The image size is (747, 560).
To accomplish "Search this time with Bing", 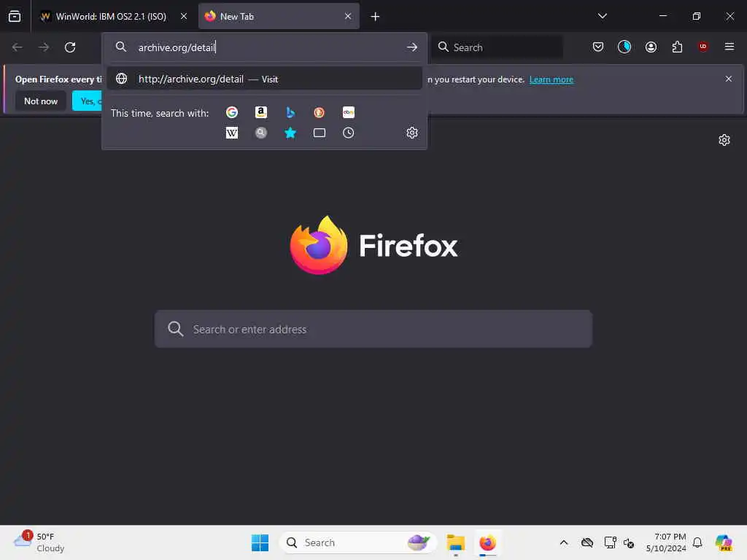I will pos(290,112).
